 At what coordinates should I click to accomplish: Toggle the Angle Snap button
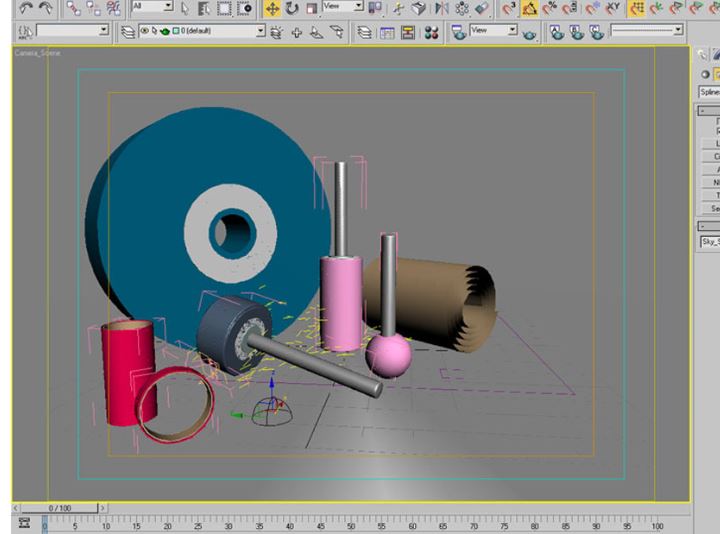(x=529, y=8)
